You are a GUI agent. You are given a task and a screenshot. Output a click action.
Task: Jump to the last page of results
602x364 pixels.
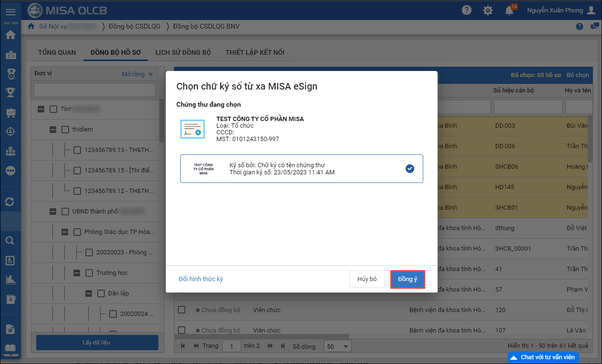[283, 346]
